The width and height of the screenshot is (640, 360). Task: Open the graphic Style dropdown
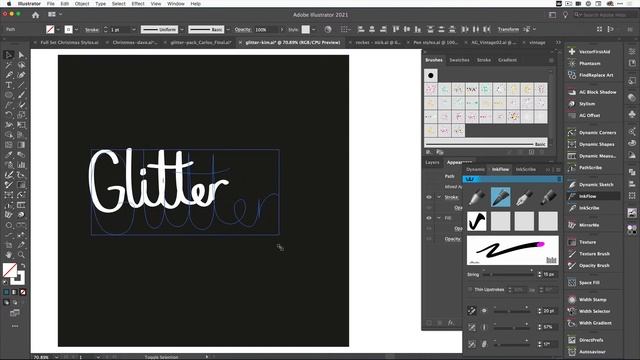(313, 29)
